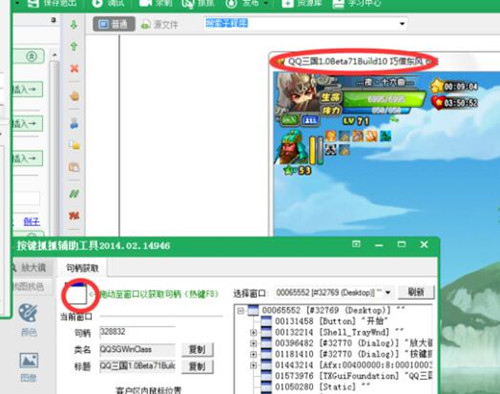Click the green 生命 health bar in game
The width and height of the screenshot is (500, 394).
(385, 99)
